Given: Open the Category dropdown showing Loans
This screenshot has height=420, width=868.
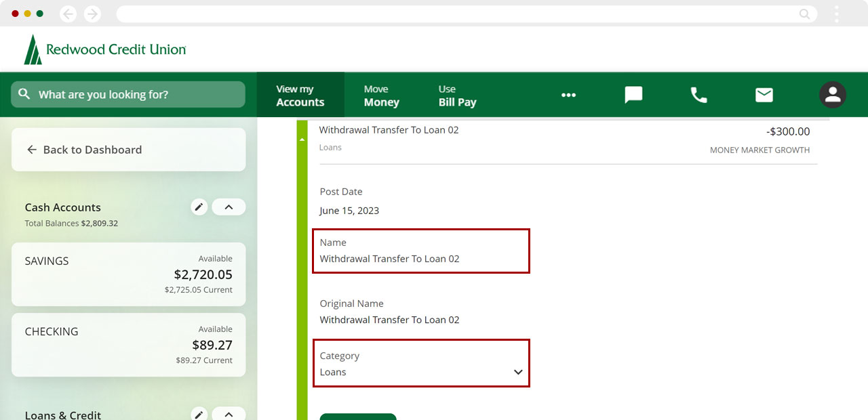Looking at the screenshot, I should [421, 364].
